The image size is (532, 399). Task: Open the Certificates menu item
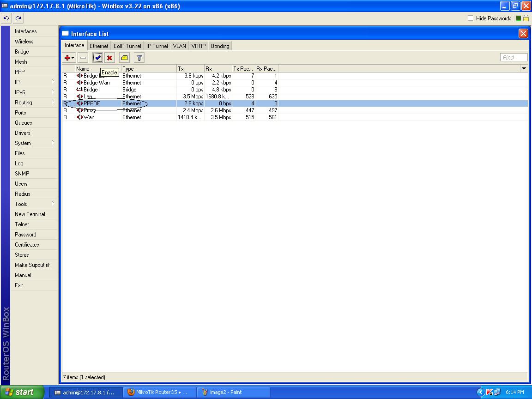coord(34,245)
